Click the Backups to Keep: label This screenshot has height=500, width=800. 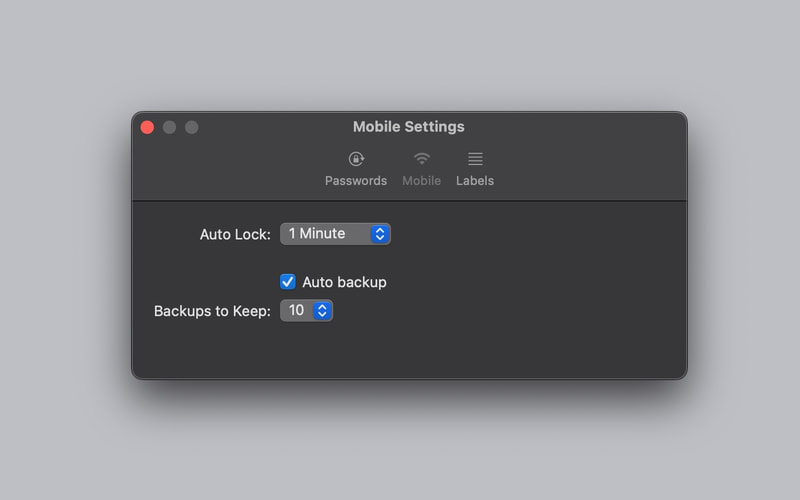coord(212,311)
